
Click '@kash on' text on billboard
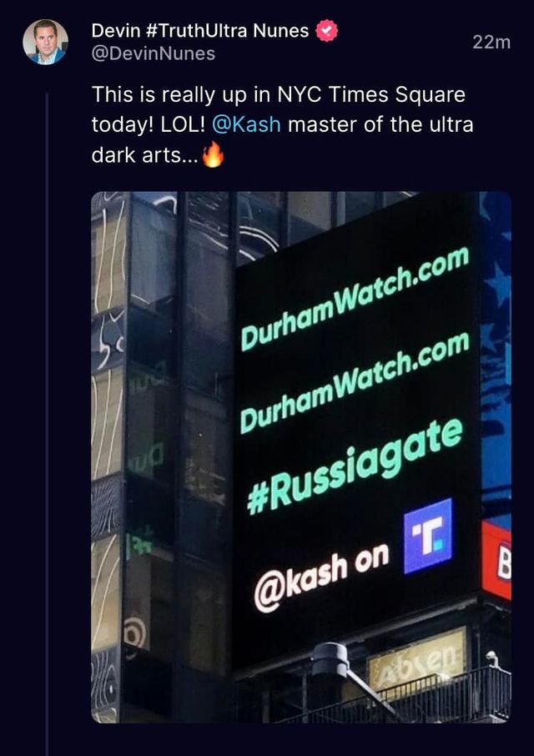click(x=321, y=578)
